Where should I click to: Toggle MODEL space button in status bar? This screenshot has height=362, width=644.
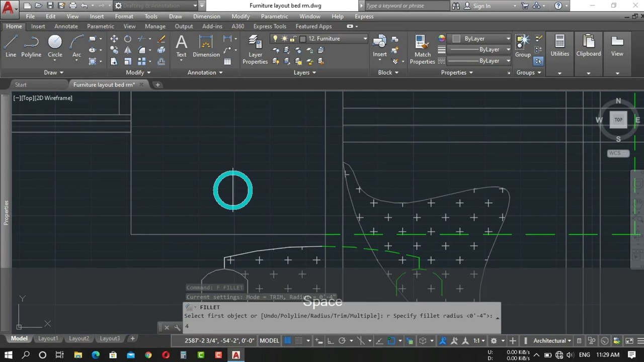tap(269, 340)
